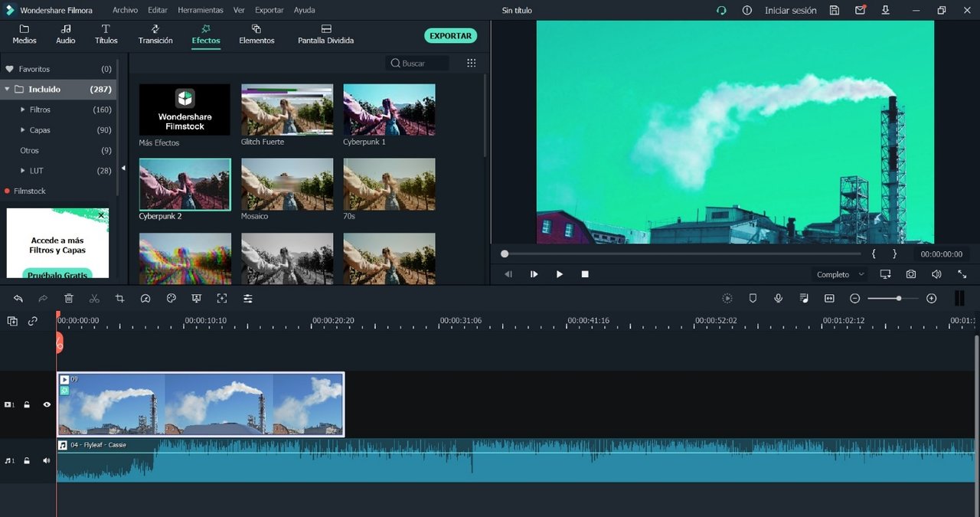Image resolution: width=980 pixels, height=517 pixels.
Task: Expand the LUT category
Action: tap(23, 171)
